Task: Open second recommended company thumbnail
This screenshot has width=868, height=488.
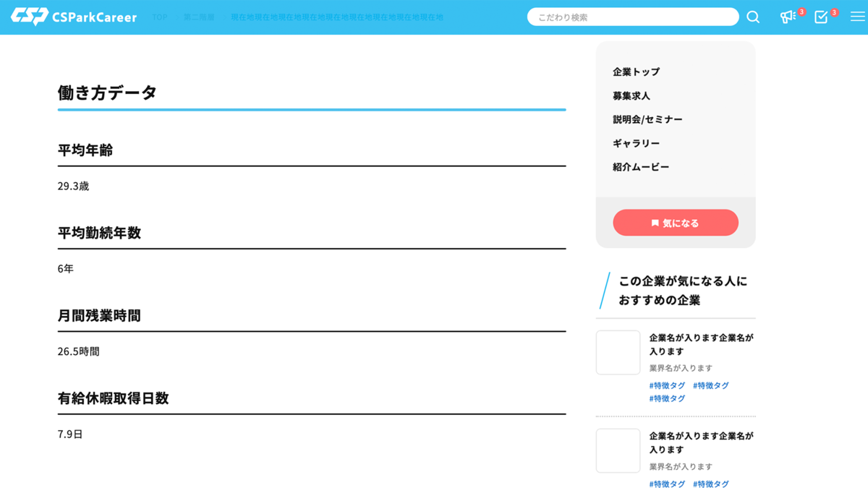Action: 618,451
